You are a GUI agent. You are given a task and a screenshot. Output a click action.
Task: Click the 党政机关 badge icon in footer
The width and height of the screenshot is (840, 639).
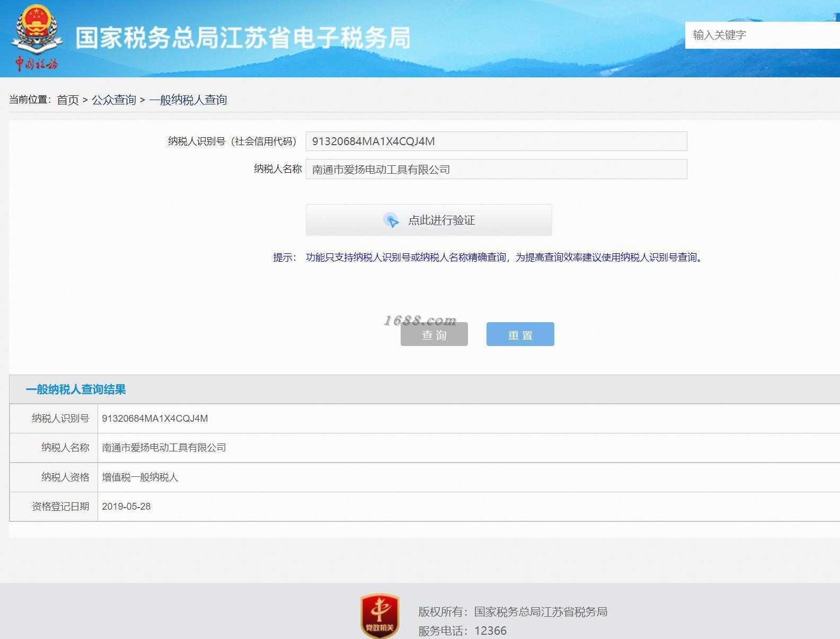point(379,616)
